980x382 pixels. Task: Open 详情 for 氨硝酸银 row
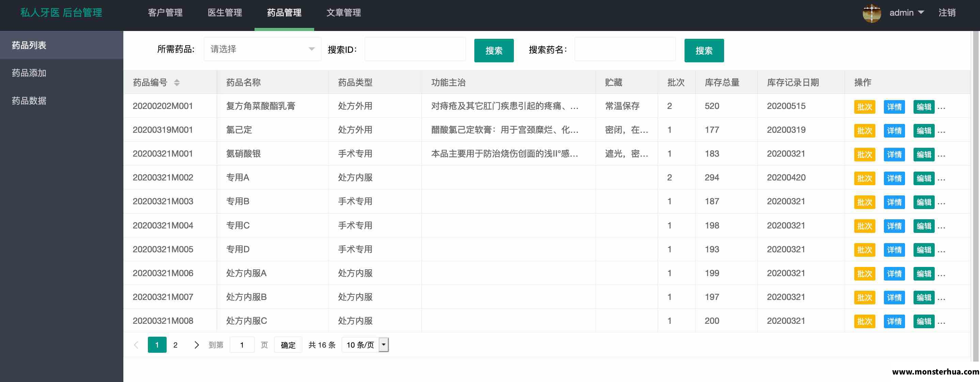point(894,155)
